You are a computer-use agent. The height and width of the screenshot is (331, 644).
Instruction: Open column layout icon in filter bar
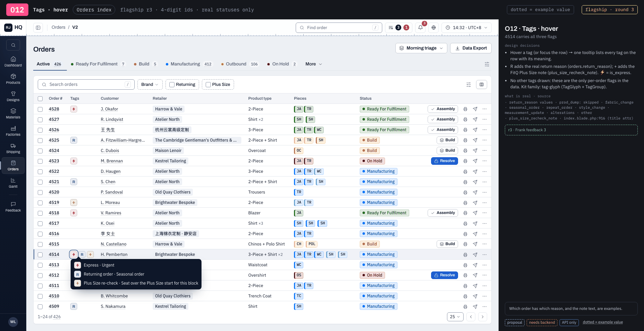(x=482, y=84)
